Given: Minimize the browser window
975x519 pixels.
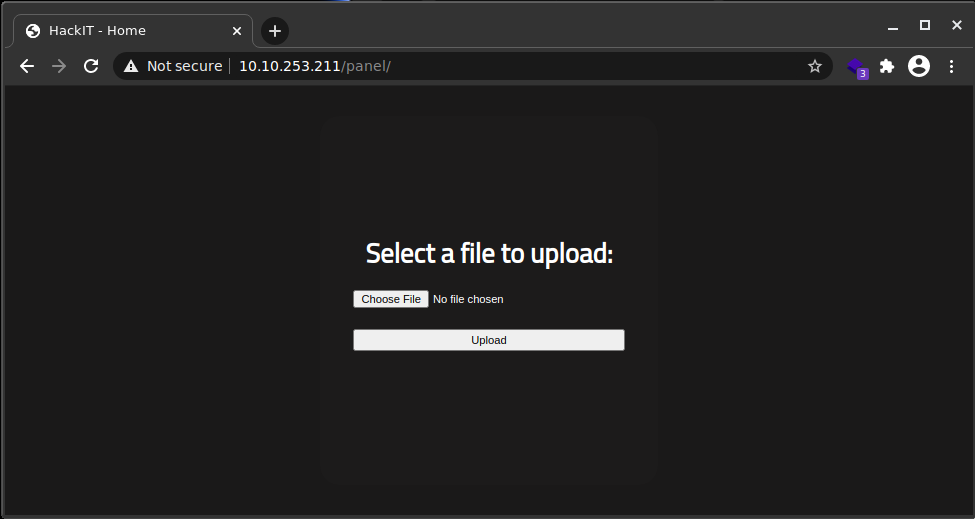Looking at the screenshot, I should [893, 26].
